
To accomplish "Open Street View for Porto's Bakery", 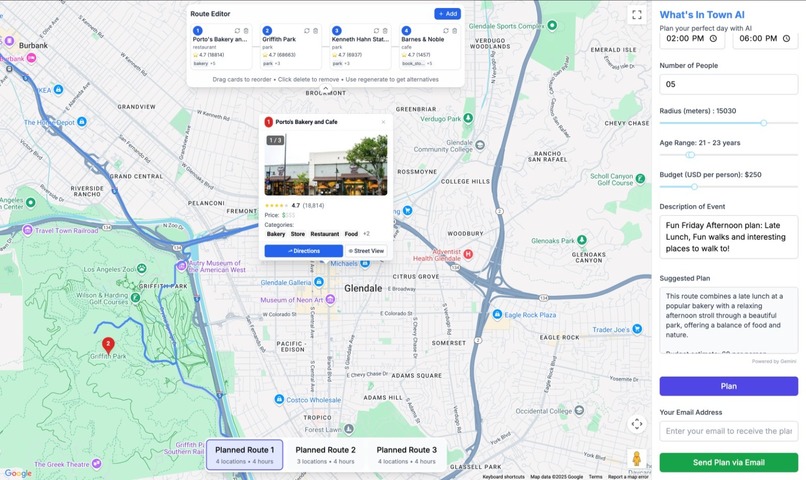I will (x=366, y=251).
